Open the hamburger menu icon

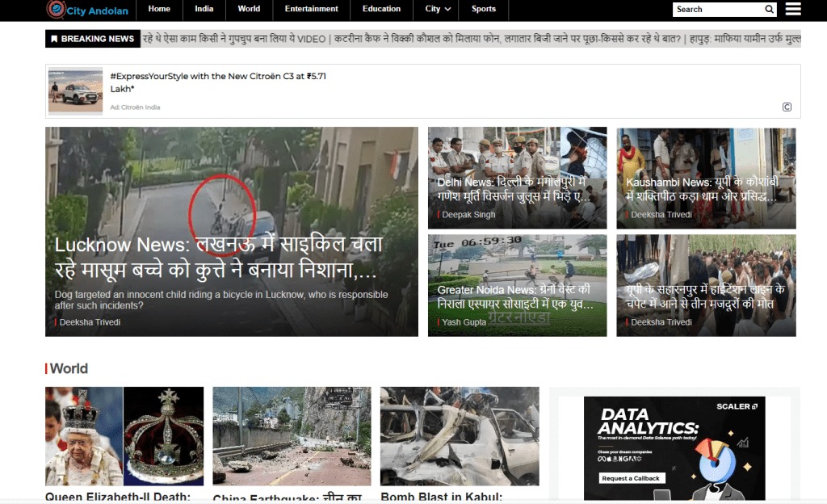tap(793, 10)
